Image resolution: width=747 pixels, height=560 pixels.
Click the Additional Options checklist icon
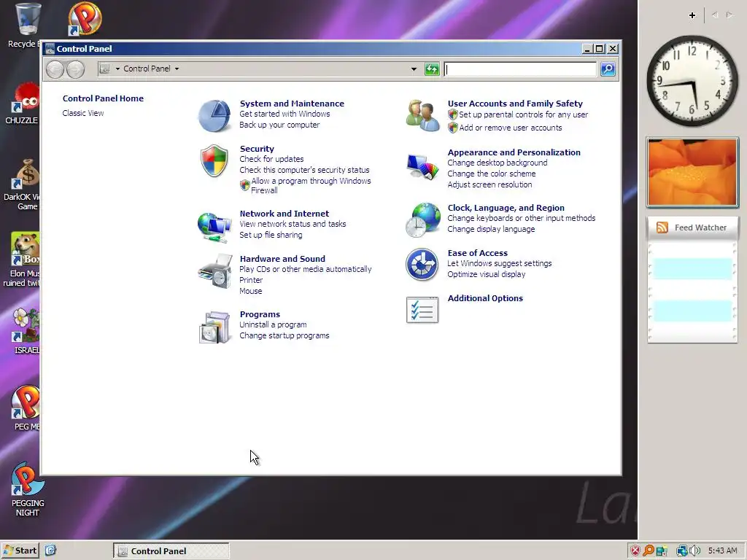point(422,310)
